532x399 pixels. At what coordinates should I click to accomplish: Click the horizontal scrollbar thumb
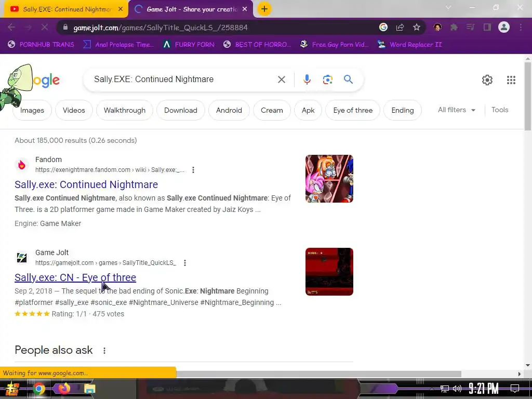(x=319, y=374)
